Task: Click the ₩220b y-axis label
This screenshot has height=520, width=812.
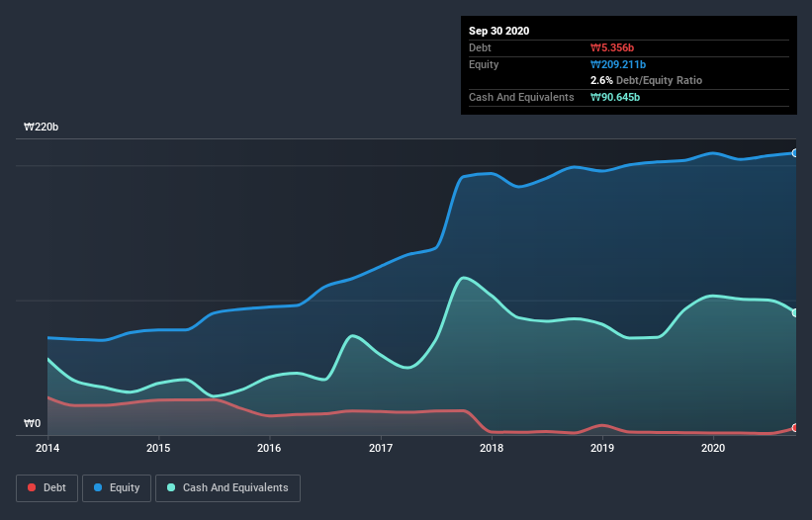Action: (x=41, y=127)
